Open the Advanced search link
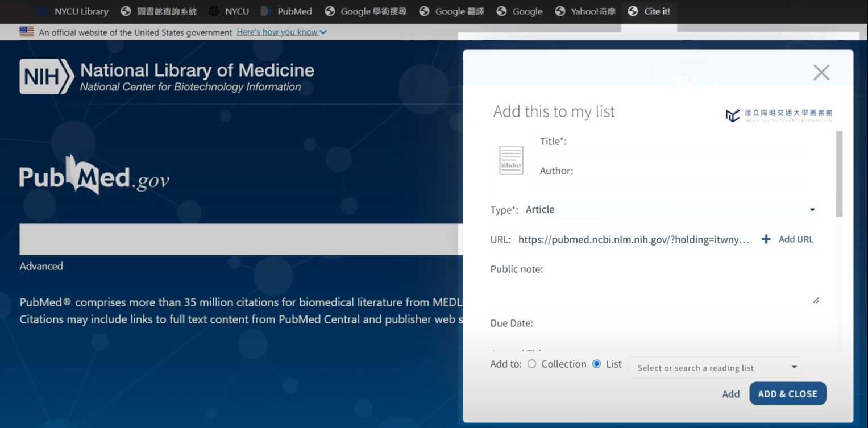 coord(41,266)
